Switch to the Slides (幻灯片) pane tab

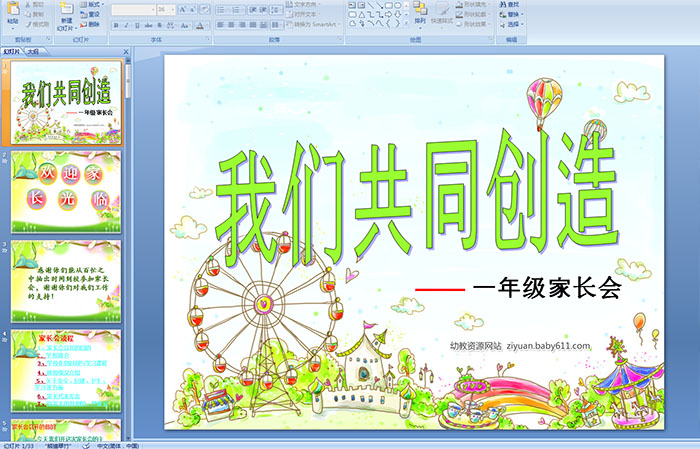tap(11, 51)
